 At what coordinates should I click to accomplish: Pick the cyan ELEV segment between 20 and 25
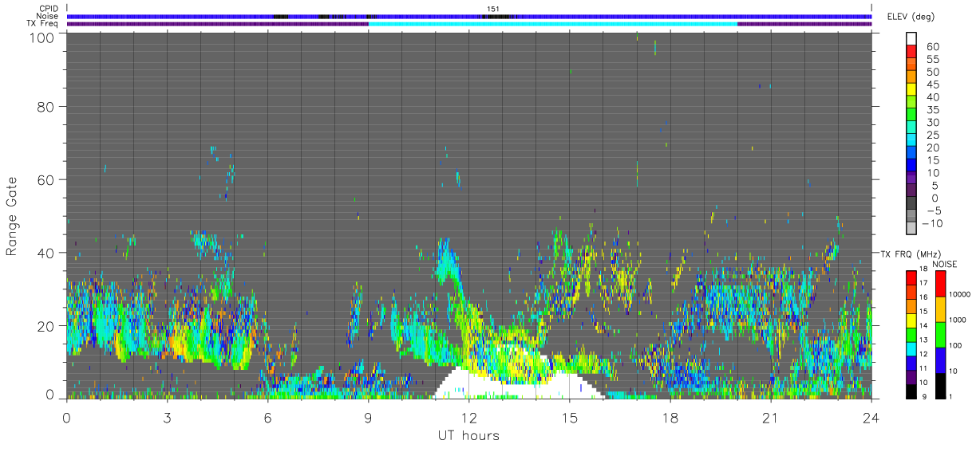[911, 141]
